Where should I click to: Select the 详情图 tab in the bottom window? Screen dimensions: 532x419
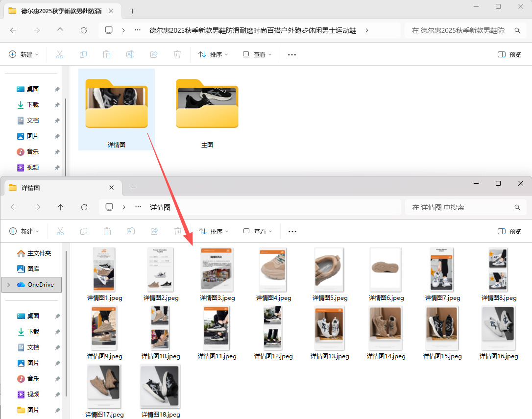pyautogui.click(x=54, y=188)
